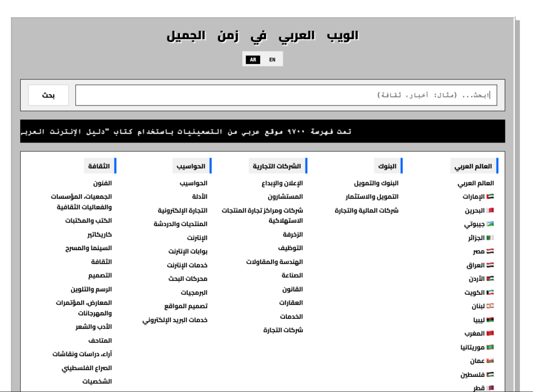Click the Iraq flag icon beside العراق
The height and width of the screenshot is (392, 533).
click(x=490, y=265)
